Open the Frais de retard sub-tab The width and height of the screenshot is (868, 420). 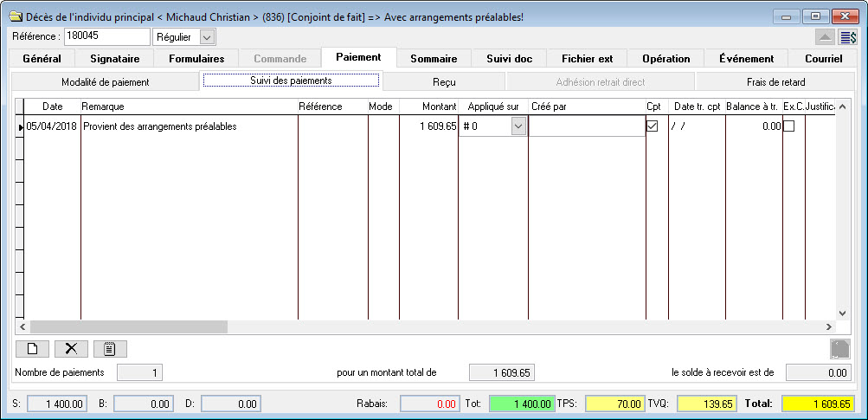point(775,82)
